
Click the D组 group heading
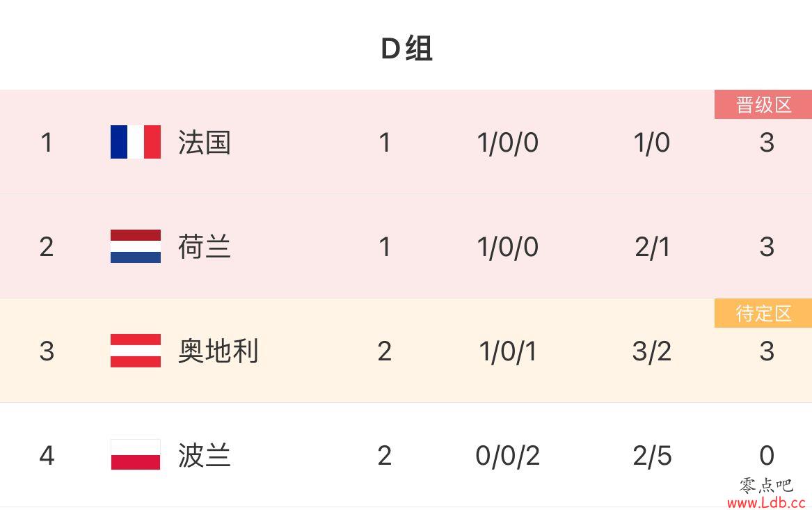point(406,49)
